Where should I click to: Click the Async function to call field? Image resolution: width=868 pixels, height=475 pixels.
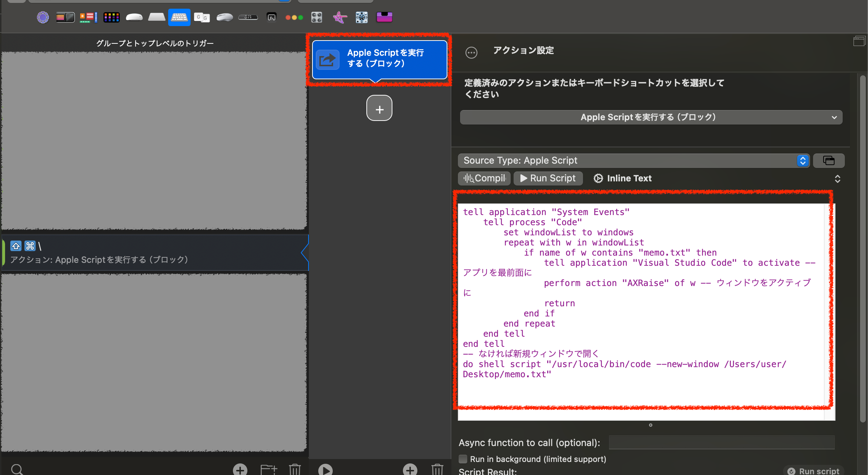(x=722, y=442)
